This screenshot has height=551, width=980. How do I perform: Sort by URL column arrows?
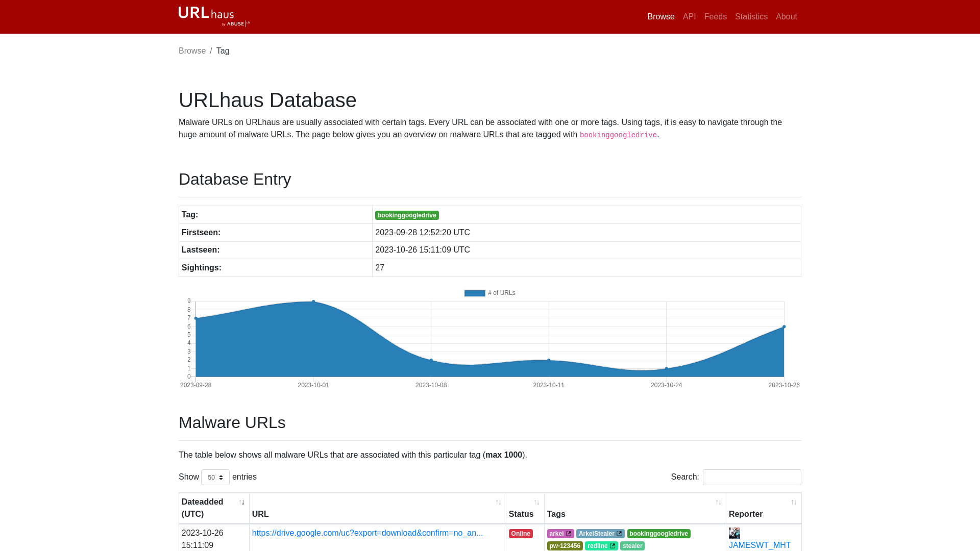[498, 503]
